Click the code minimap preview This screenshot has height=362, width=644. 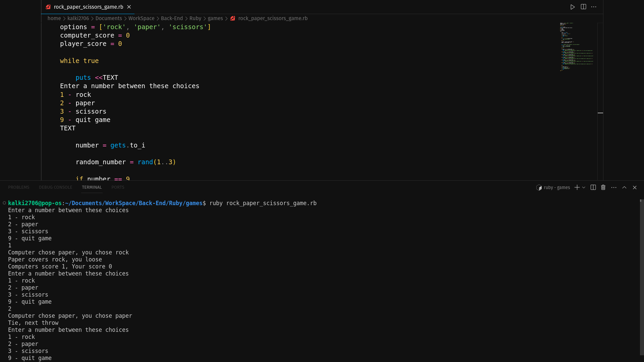[577, 47]
